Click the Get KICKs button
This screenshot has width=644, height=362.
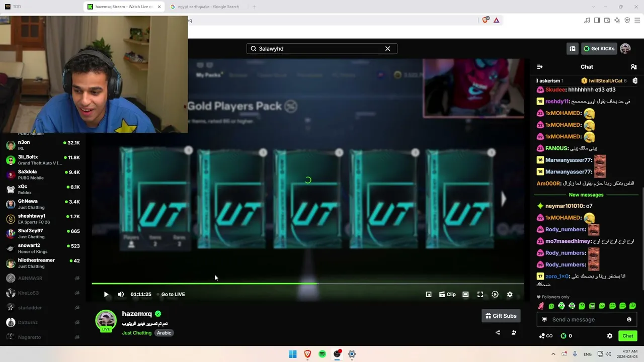click(x=599, y=49)
